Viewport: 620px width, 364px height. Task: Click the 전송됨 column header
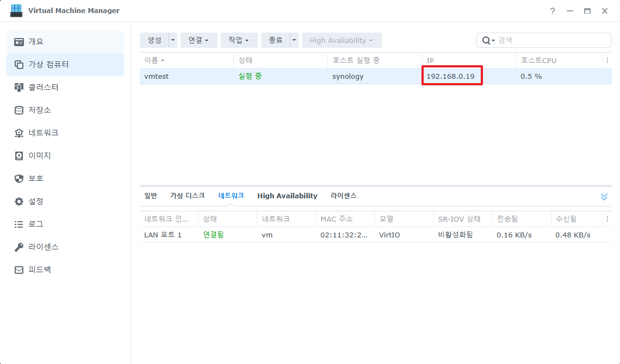(x=522, y=219)
